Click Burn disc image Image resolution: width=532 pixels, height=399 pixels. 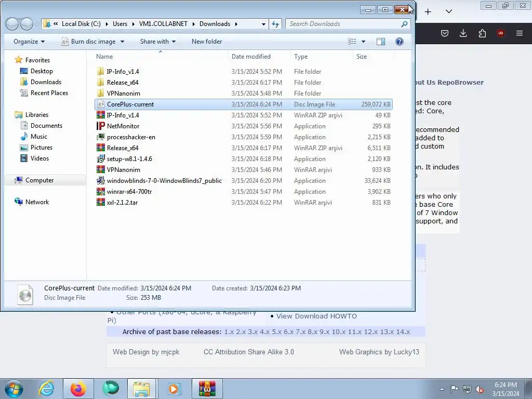tap(89, 42)
